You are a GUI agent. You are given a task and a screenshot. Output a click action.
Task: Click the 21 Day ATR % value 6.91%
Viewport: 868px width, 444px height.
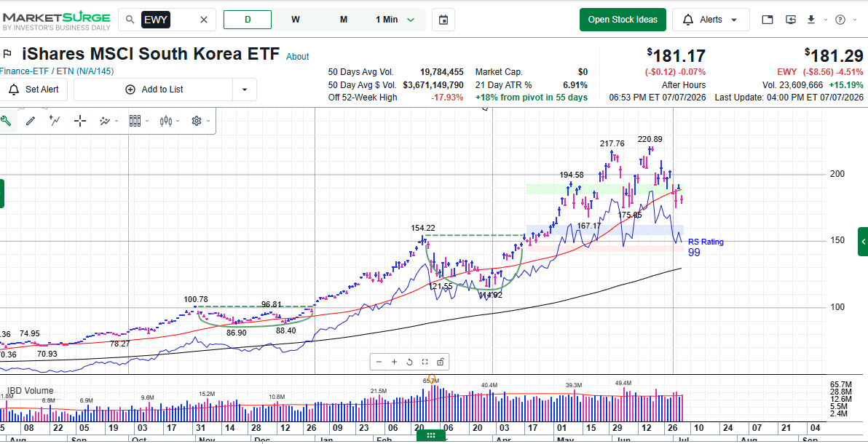tap(574, 84)
